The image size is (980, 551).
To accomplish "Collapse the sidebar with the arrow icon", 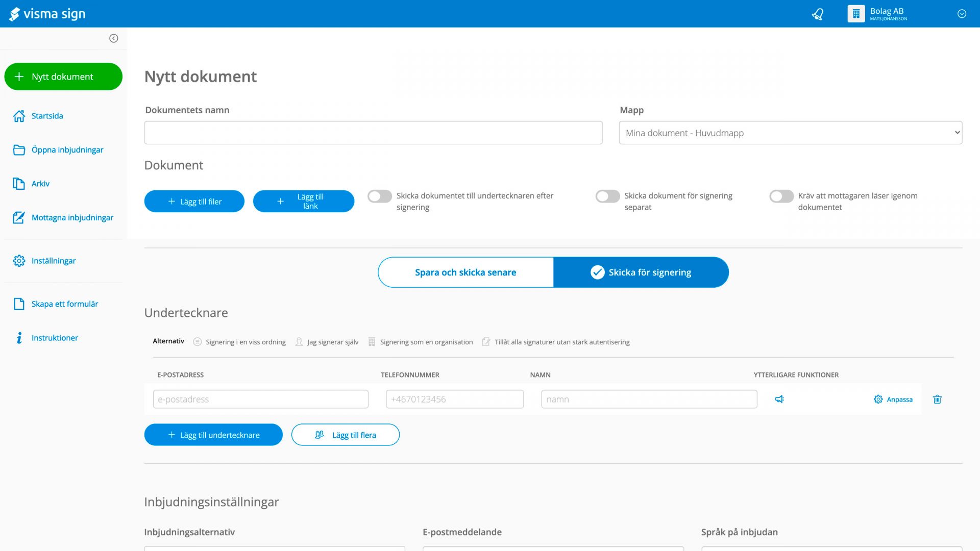I will click(x=113, y=38).
